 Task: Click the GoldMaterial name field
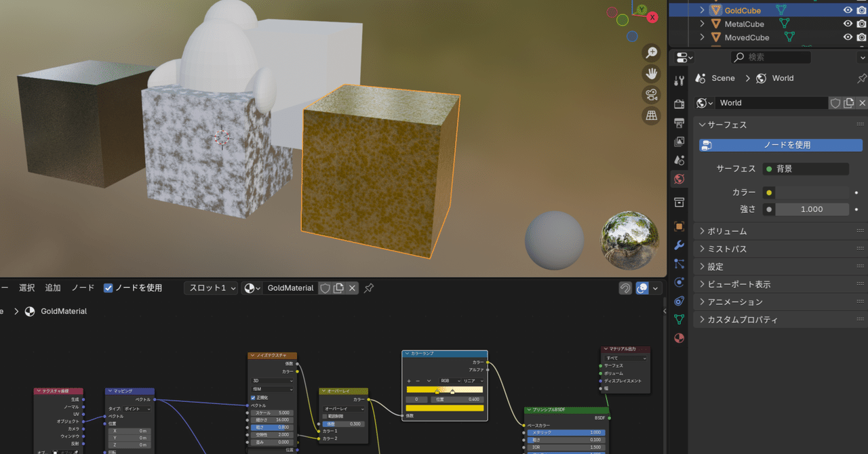[x=290, y=287]
